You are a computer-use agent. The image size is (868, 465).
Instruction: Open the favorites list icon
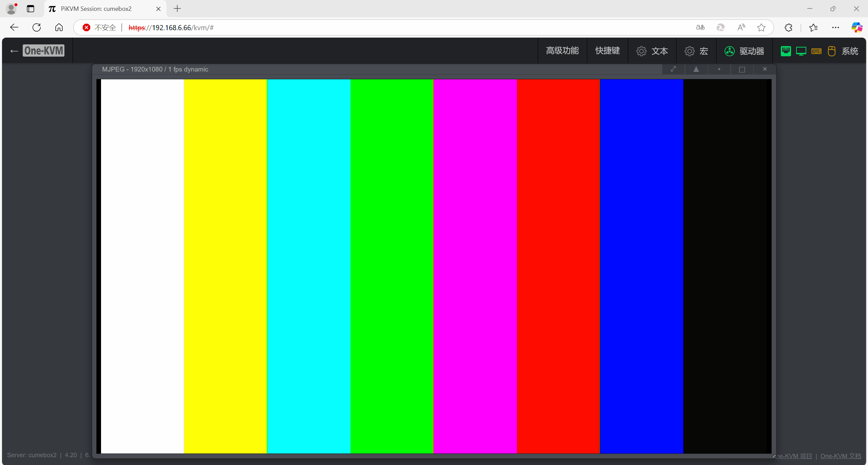813,27
